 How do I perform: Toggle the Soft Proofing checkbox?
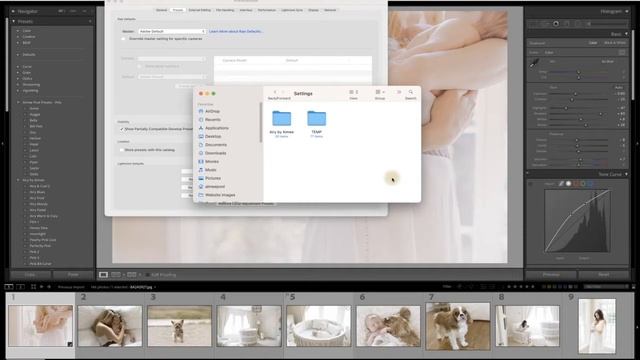click(148, 275)
